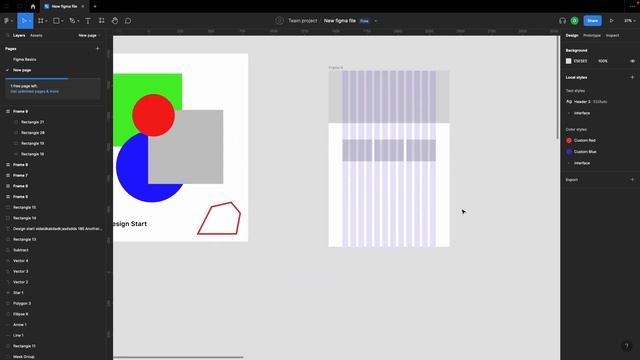Present the prototype with play icon
The image size is (640, 360).
(611, 21)
